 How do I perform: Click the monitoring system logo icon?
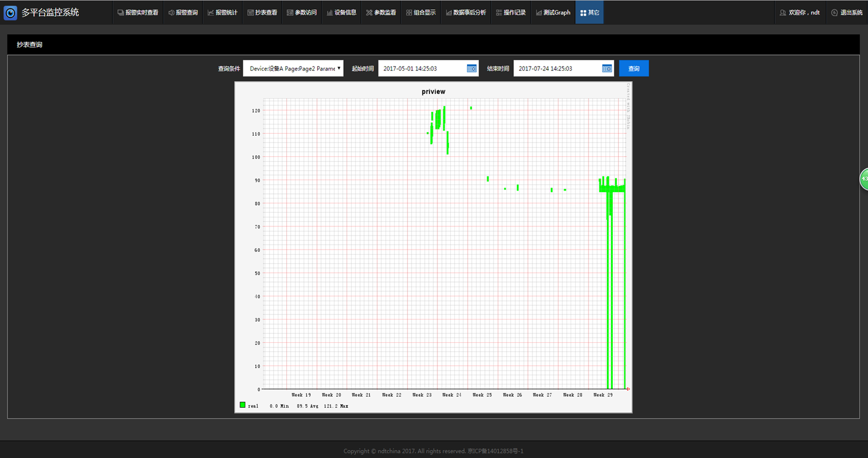pos(10,12)
